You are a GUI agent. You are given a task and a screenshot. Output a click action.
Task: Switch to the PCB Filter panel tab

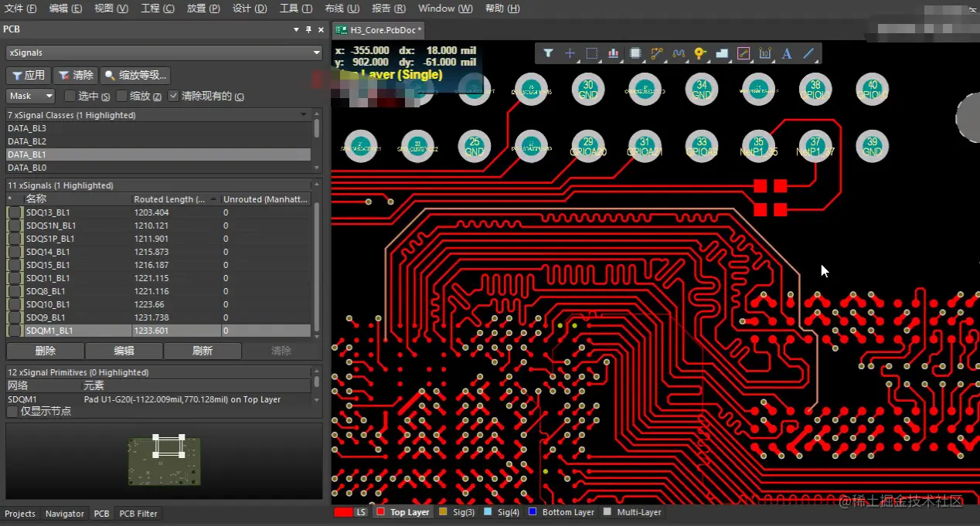point(138,514)
